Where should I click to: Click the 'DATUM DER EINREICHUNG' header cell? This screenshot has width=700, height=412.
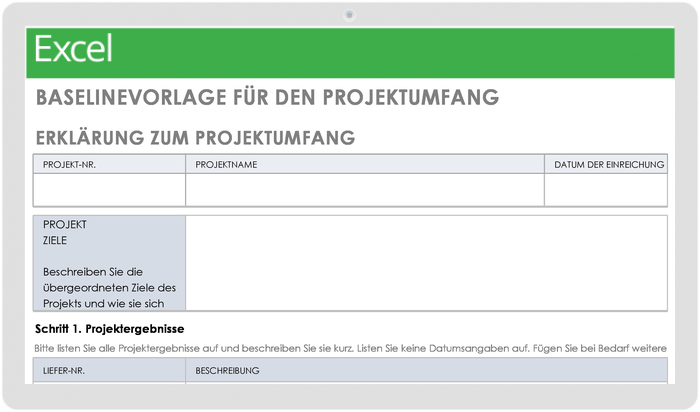(606, 164)
